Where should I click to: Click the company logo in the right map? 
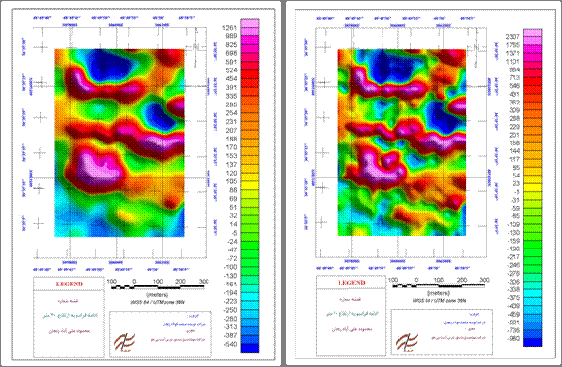(406, 342)
